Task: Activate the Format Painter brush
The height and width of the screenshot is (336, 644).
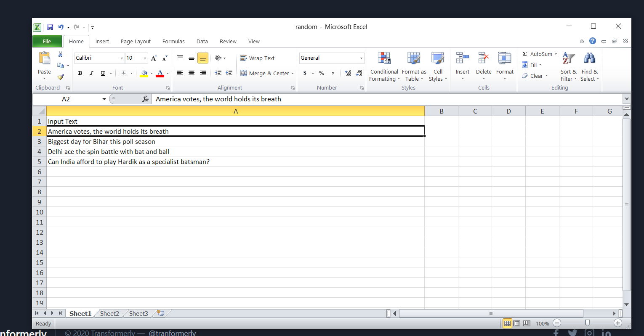Action: tap(61, 77)
